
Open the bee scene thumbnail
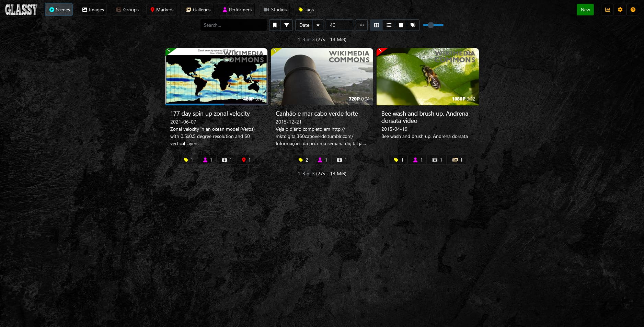point(427,77)
